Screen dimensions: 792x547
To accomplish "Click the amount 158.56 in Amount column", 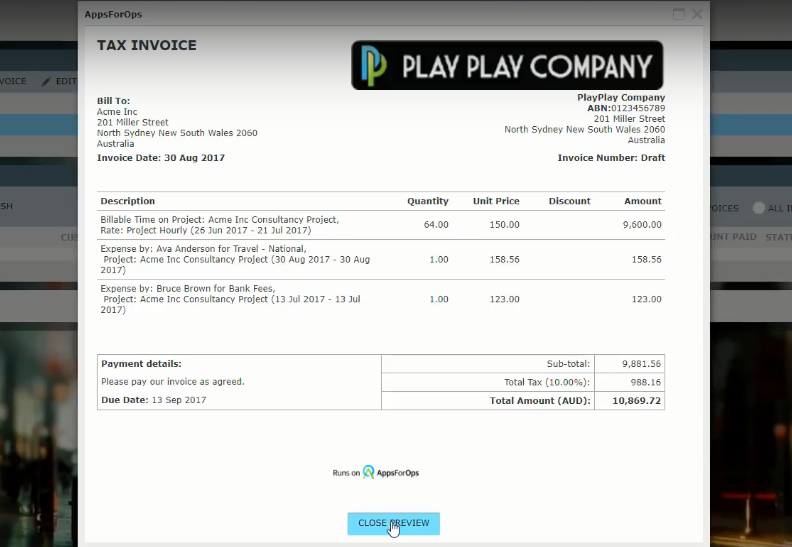I will (x=647, y=260).
